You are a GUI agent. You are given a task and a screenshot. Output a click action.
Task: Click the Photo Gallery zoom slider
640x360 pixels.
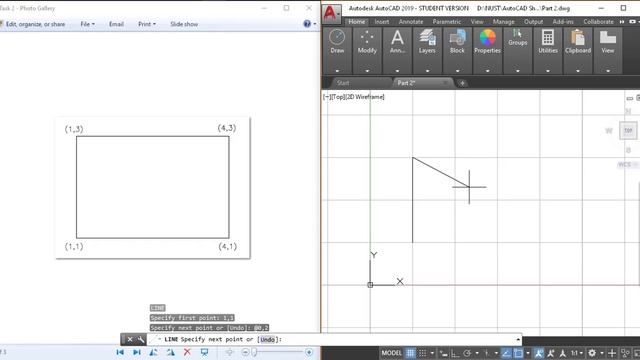pyautogui.click(x=278, y=352)
